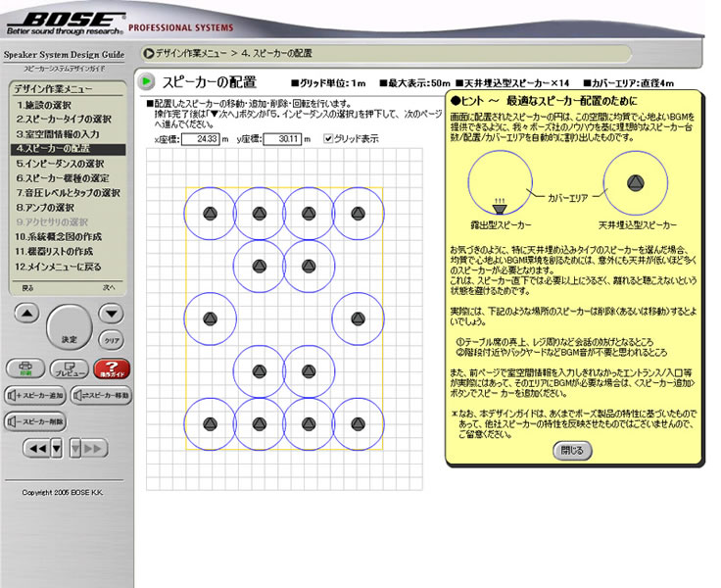Viewport: 721px width, 588px height.
Task: Toggle the グリッド表示 grid display checkbox
Action: (x=329, y=138)
